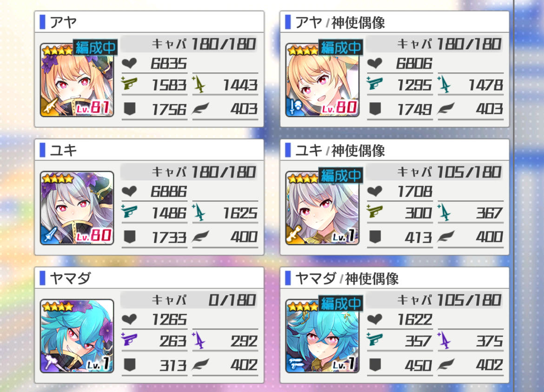Click the ヤマダ/神使偶像 card title header
This screenshot has width=544, height=392.
coord(394,278)
